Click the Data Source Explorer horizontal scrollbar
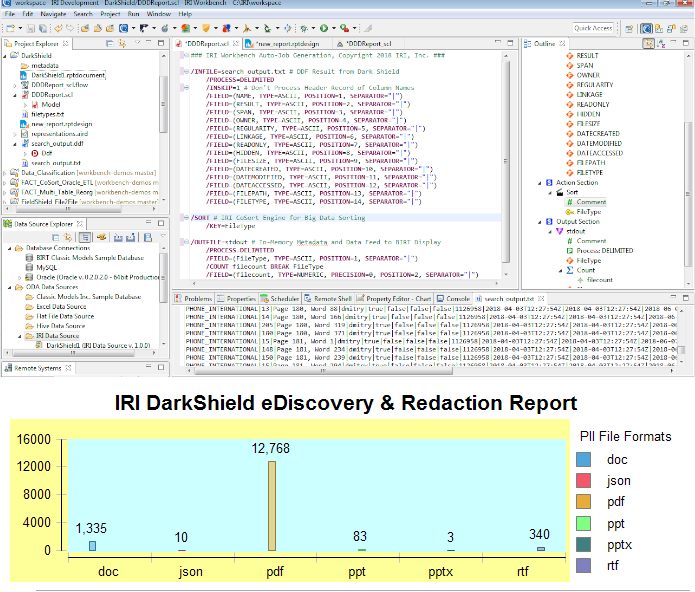Screen dimensions: 695x592 (80, 353)
